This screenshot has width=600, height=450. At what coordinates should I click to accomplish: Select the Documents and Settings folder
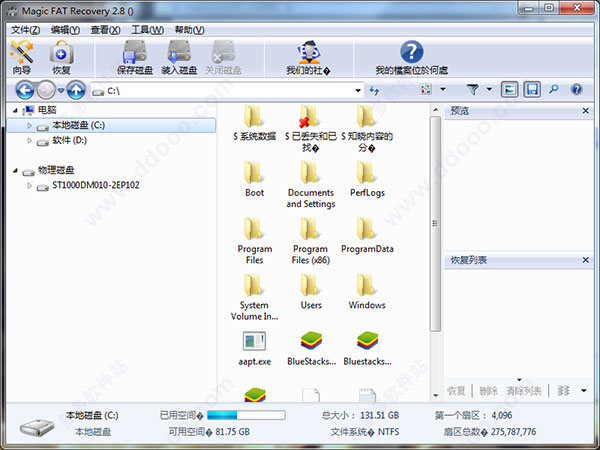click(x=311, y=184)
